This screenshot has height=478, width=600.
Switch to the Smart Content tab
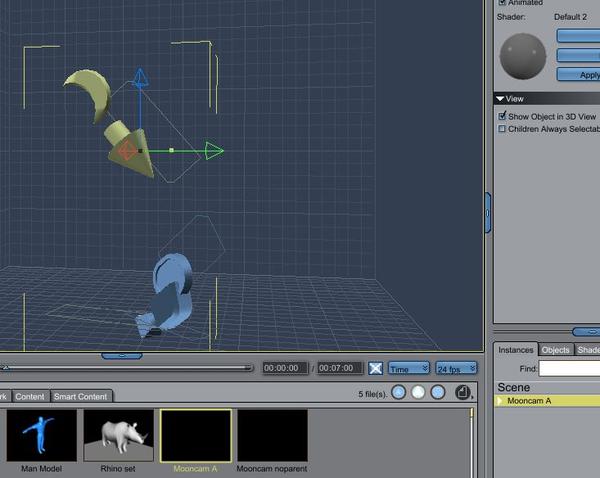[x=81, y=396]
